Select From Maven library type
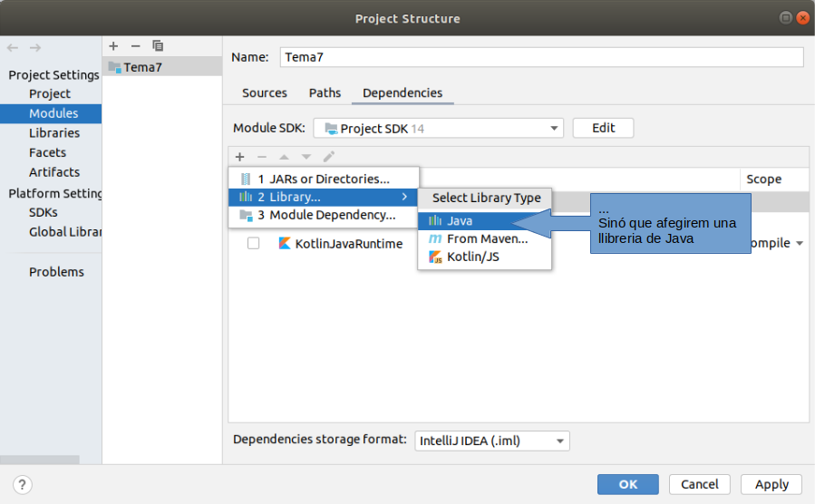This screenshot has height=504, width=815. click(x=484, y=239)
